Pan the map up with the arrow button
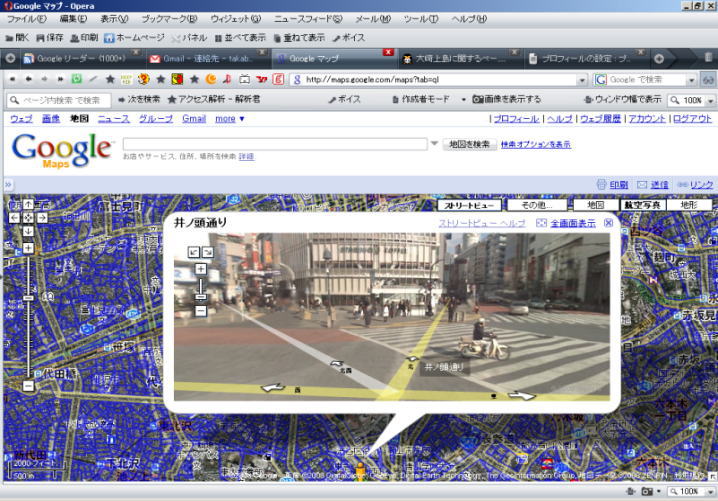Screen dimensions: 718x501 coord(28,205)
